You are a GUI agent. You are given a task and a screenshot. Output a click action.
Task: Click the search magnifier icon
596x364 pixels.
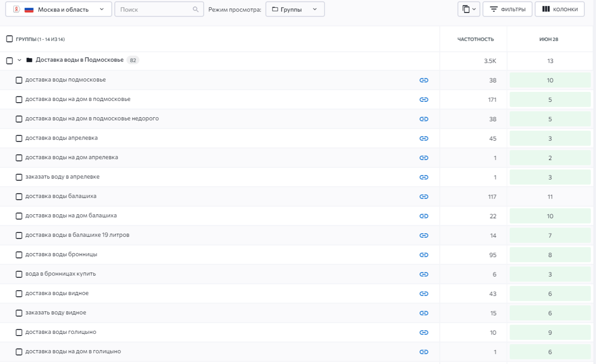(x=196, y=9)
